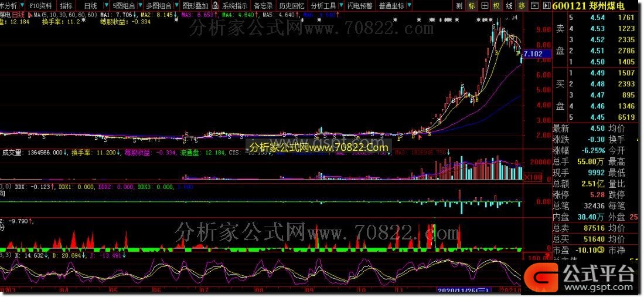Click the 图形叠加 overlay button
Screen dimensions: 644x297
pyautogui.click(x=195, y=5)
